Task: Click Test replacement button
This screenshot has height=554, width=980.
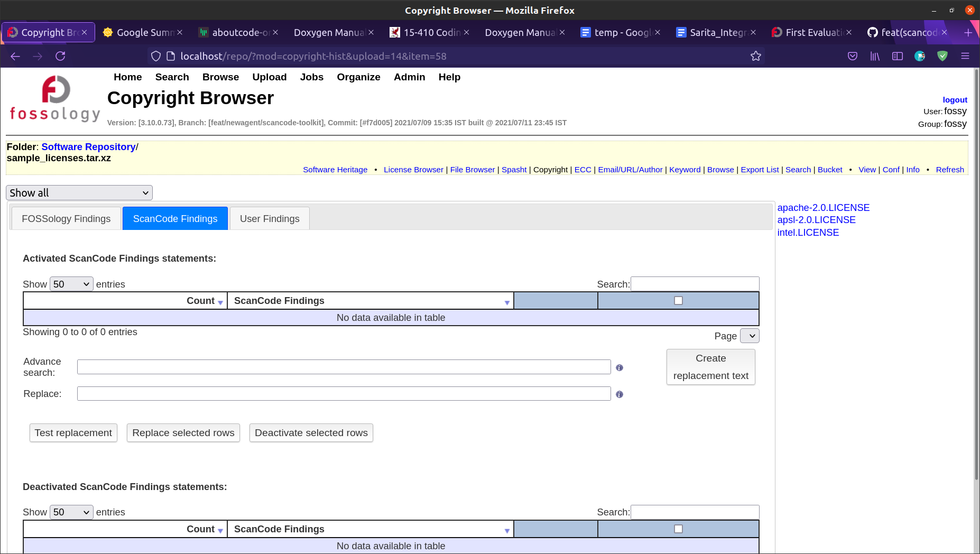Action: [x=73, y=433]
